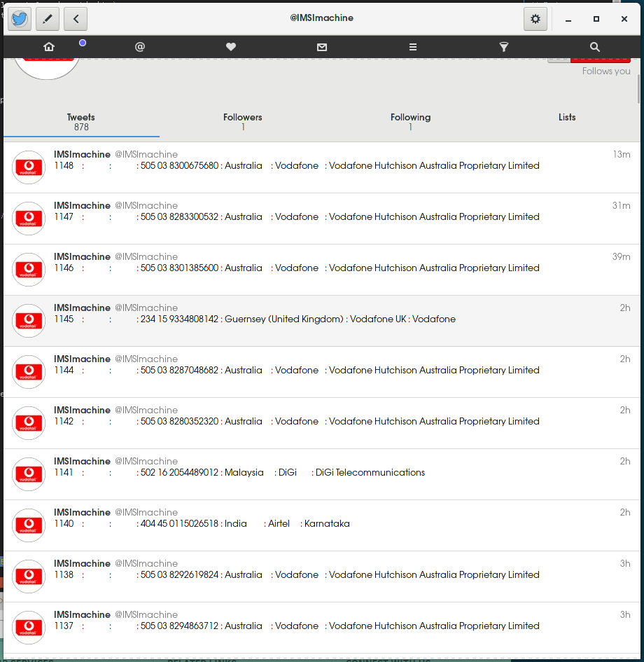Open the Favorites heart icon
Viewport: 644px width, 662px height.
tap(231, 47)
